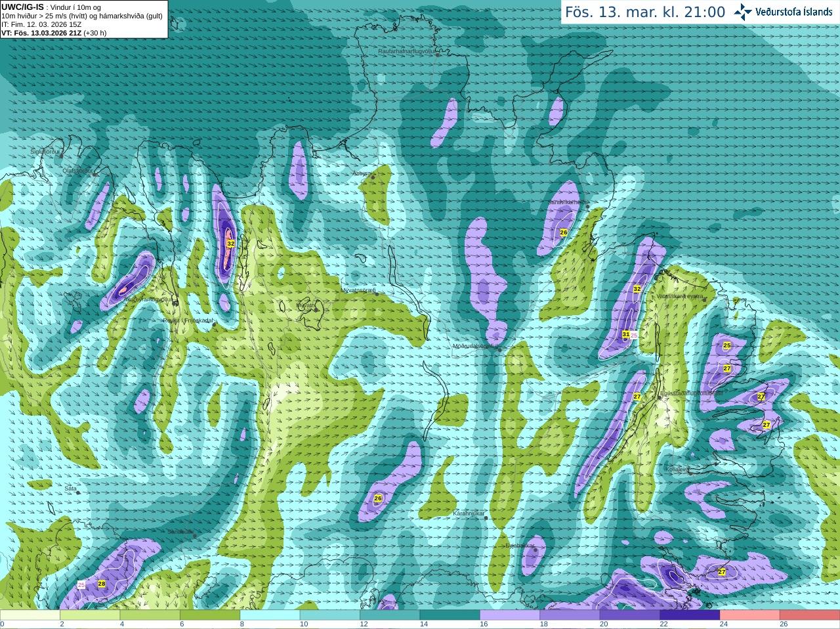
Task: Click the legend scale number 24
Action: point(724,624)
